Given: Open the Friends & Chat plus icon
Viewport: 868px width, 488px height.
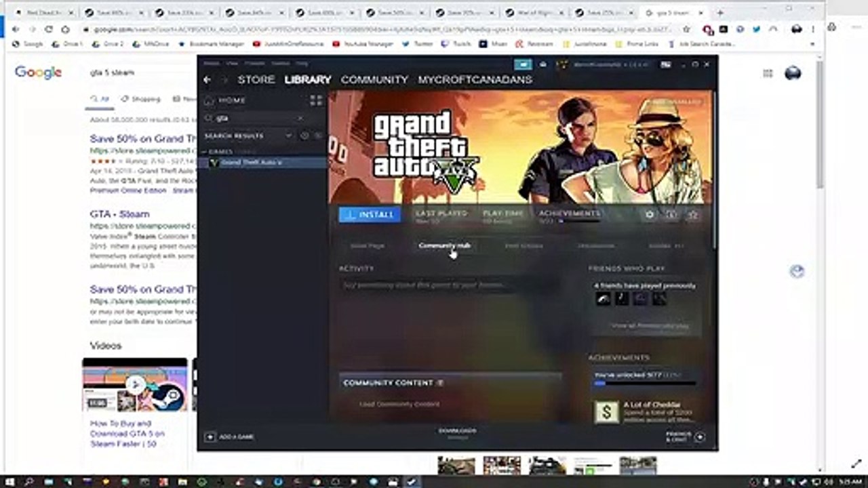Looking at the screenshot, I should click(700, 437).
